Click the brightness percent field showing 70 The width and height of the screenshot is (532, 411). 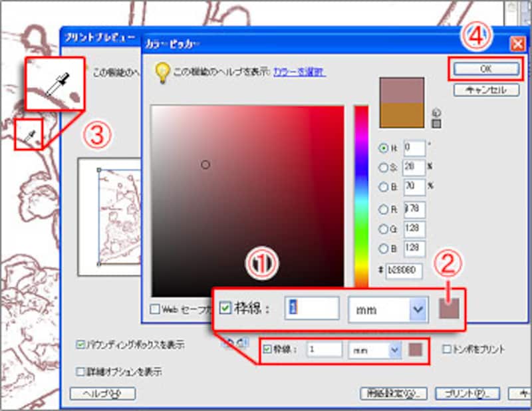414,187
